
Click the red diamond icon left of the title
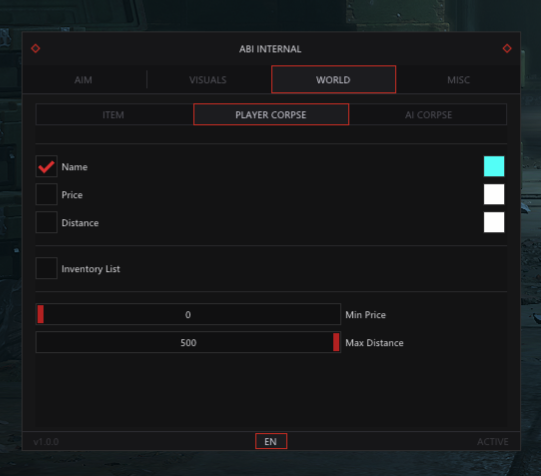36,48
